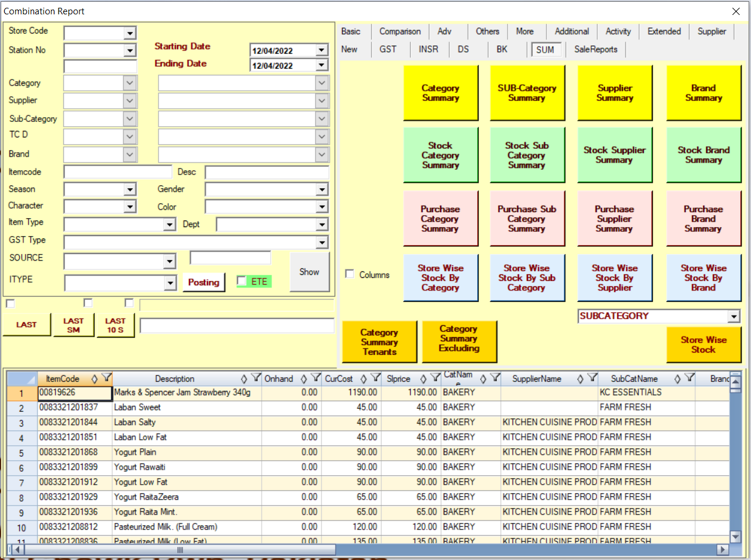
Task: Click Category Summary Tenants button
Action: (379, 341)
